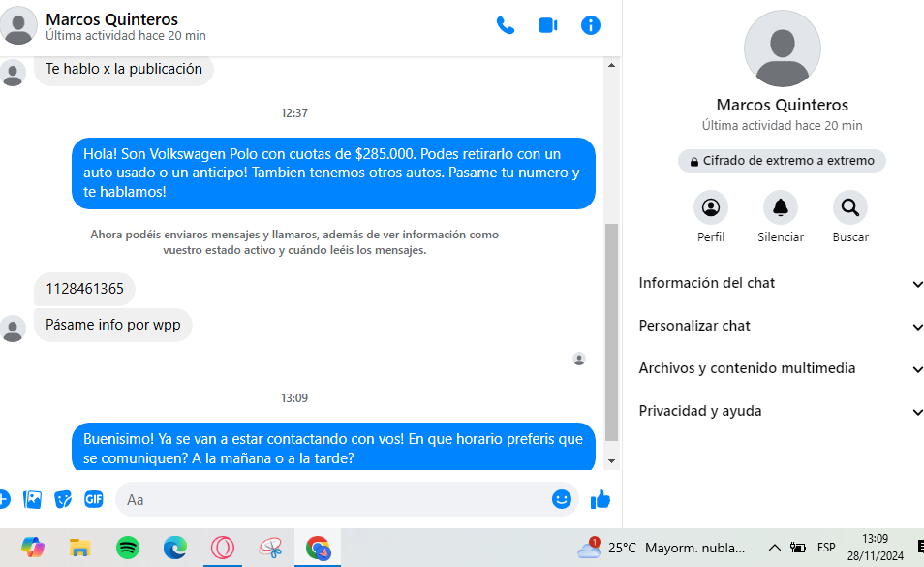
Task: Click the Volkswagen Polo cuotas message bubble
Action: (x=333, y=173)
